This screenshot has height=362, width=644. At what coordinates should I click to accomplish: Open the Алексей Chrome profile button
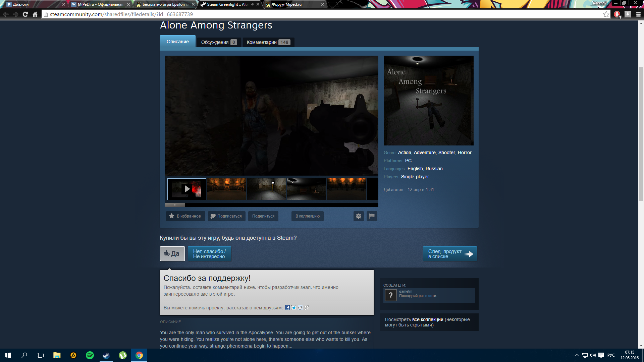599,3
